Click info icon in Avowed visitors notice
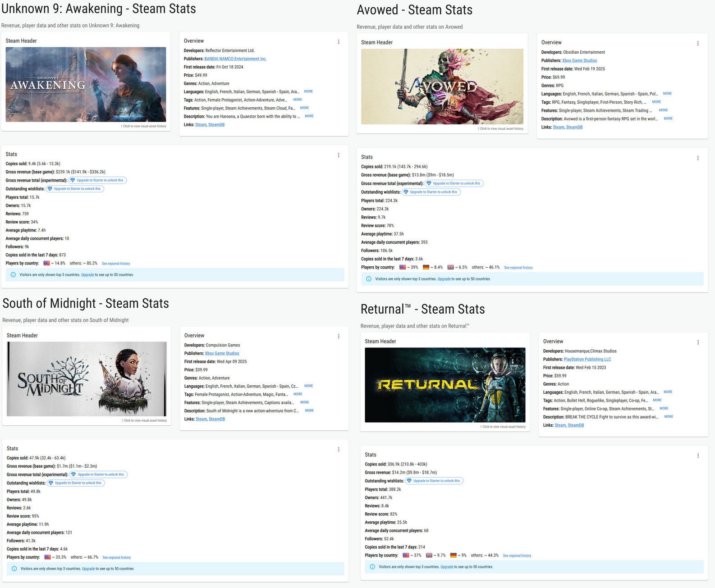715x588 pixels. pyautogui.click(x=369, y=279)
